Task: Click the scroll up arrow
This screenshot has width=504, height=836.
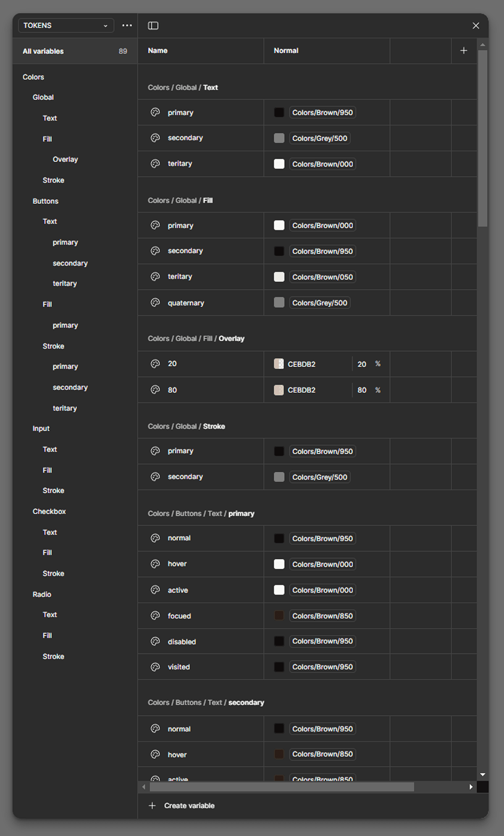Action: tap(483, 44)
